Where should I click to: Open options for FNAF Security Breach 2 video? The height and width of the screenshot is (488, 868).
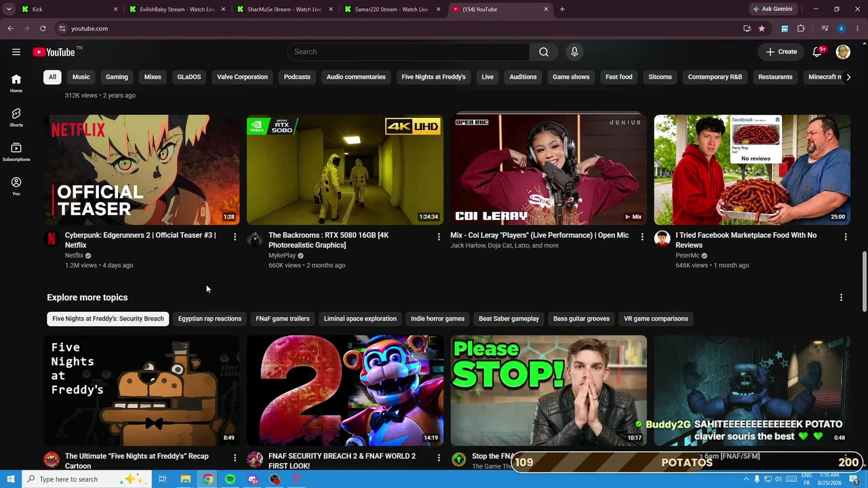[x=439, y=458]
